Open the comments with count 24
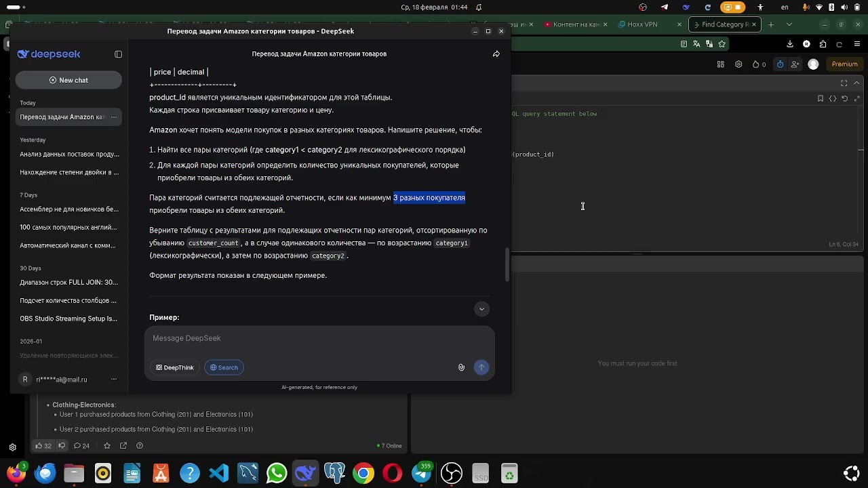 (81, 446)
